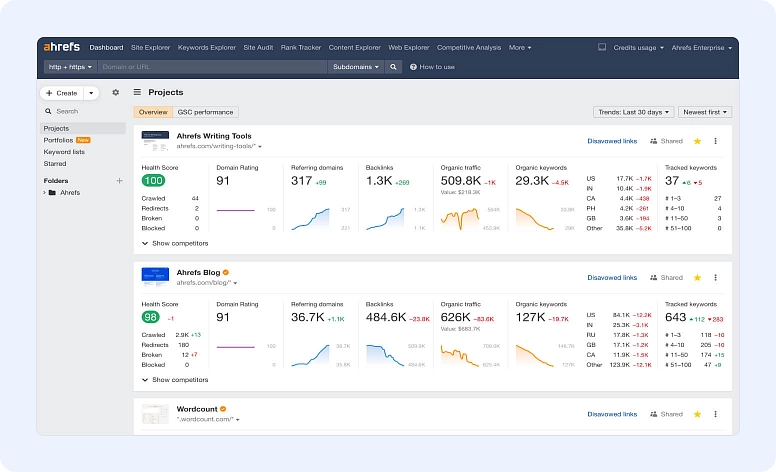Open Ahrefs Enterprise account dropdown
The height and width of the screenshot is (472, 776).
[701, 47]
